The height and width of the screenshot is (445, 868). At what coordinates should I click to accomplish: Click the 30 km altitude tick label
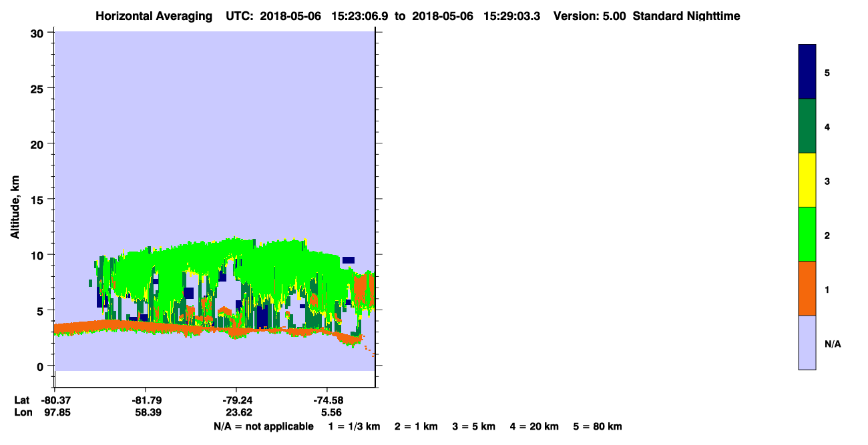[x=38, y=33]
